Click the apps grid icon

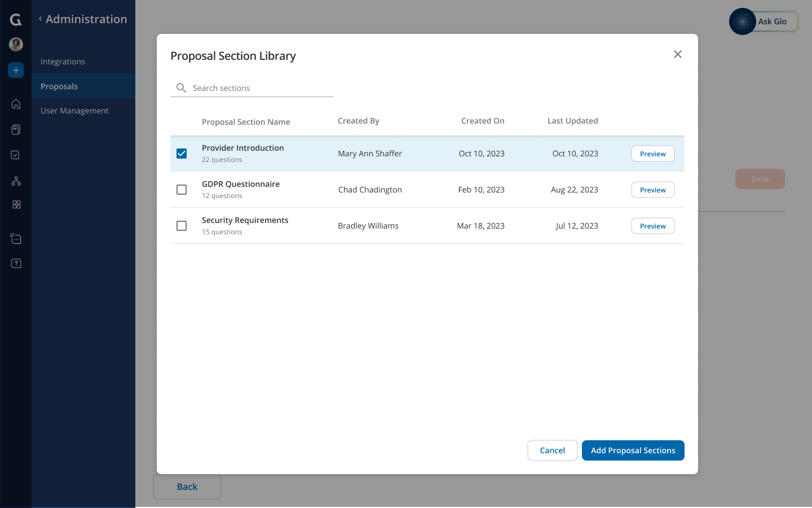16,204
